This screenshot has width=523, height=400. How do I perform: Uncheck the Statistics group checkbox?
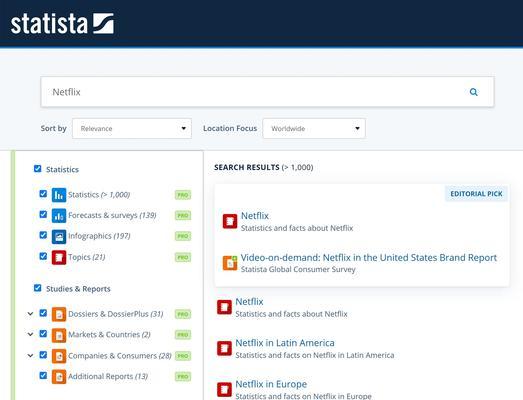pos(38,168)
